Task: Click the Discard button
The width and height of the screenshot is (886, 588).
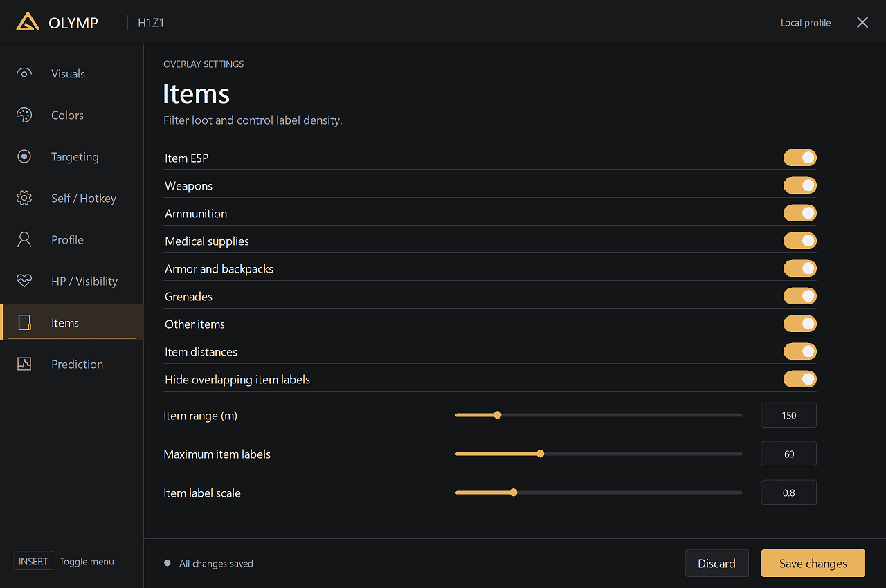Action: click(716, 563)
